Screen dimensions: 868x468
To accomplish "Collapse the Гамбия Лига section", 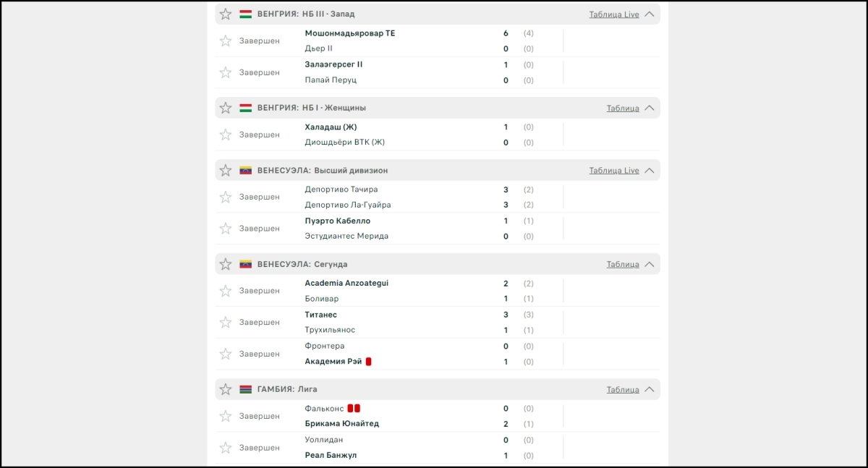I will (x=649, y=389).
